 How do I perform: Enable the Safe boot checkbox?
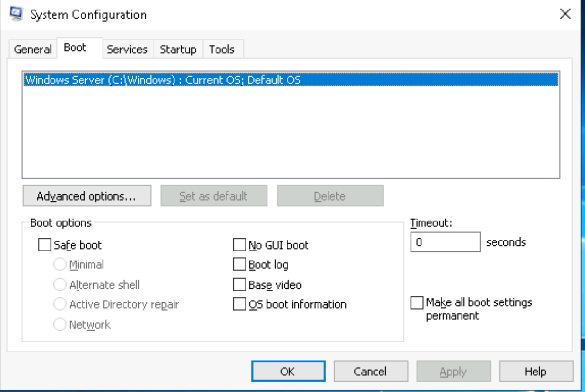[x=44, y=245]
